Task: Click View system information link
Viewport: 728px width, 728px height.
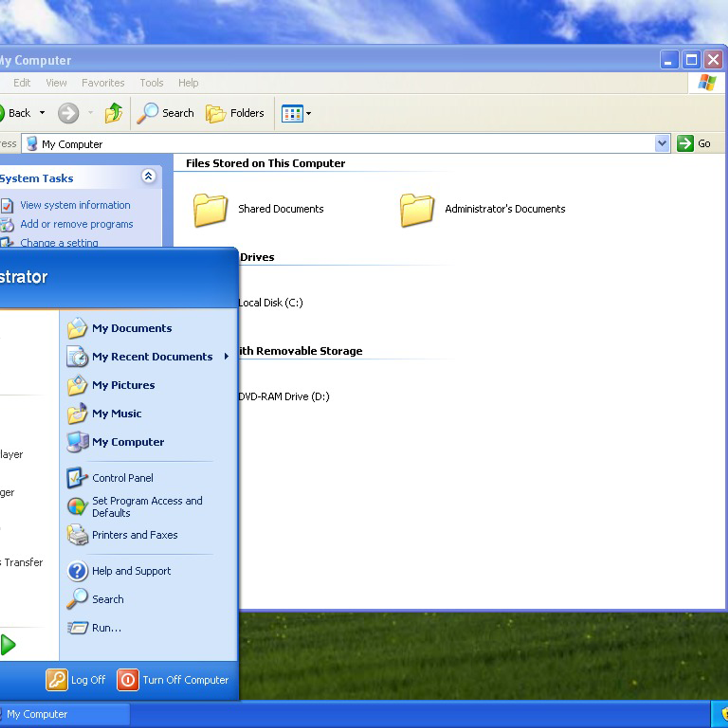Action: click(75, 205)
